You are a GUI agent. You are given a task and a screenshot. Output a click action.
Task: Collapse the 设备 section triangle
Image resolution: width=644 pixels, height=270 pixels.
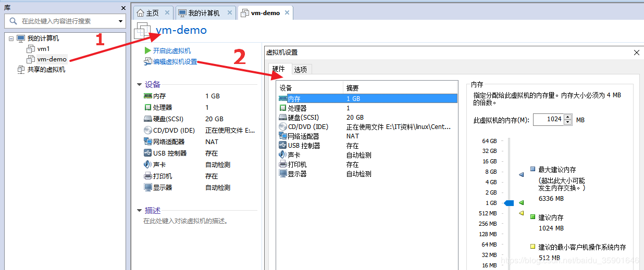tap(139, 85)
